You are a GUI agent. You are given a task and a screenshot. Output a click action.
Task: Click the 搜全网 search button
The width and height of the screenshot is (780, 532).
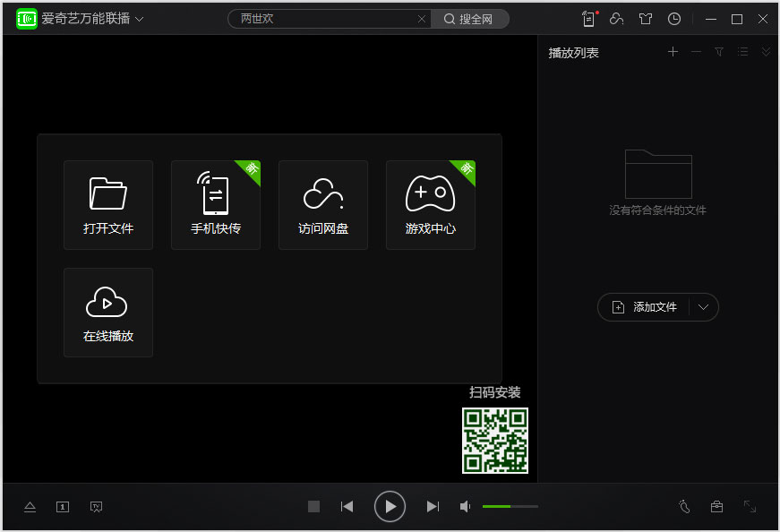(470, 19)
